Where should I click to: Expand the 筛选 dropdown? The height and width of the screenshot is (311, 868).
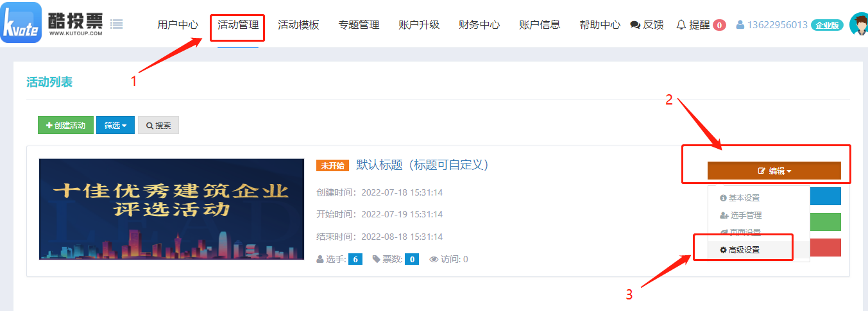(115, 126)
